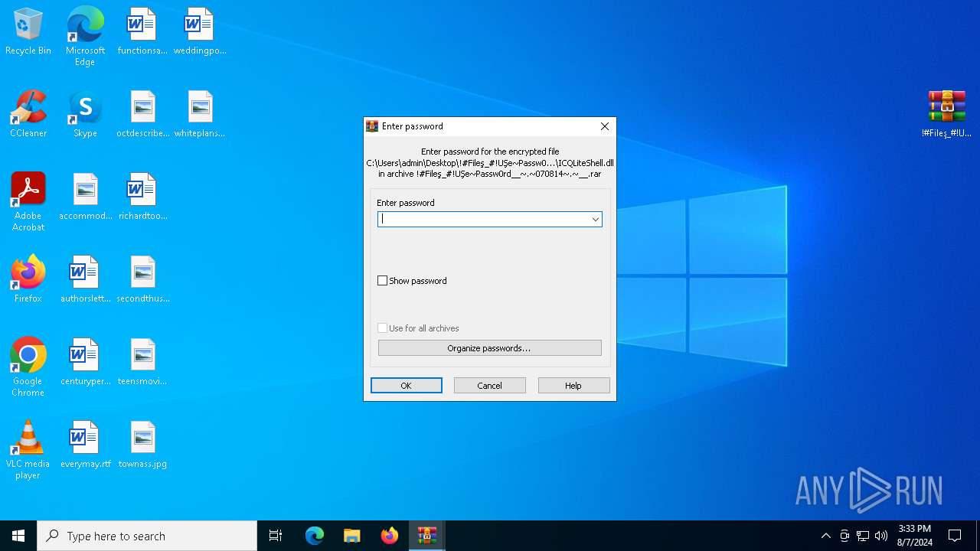Open the volume control tray icon

881,536
